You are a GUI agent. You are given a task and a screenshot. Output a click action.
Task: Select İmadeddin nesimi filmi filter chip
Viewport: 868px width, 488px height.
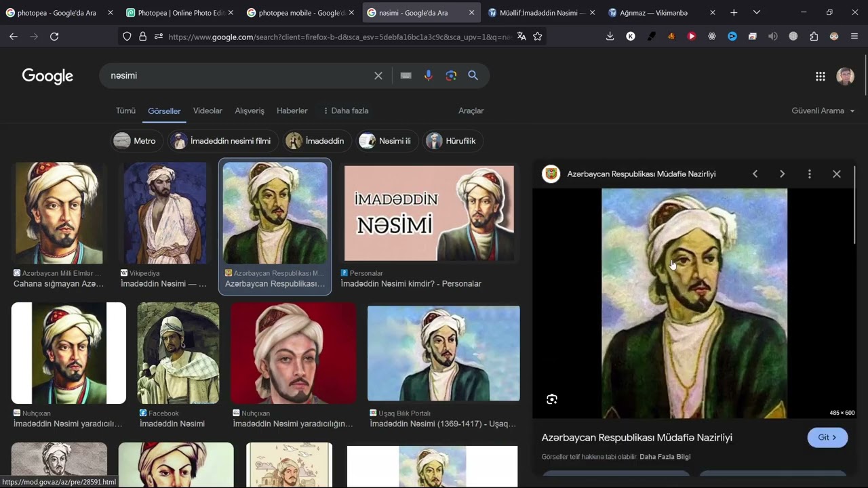223,141
